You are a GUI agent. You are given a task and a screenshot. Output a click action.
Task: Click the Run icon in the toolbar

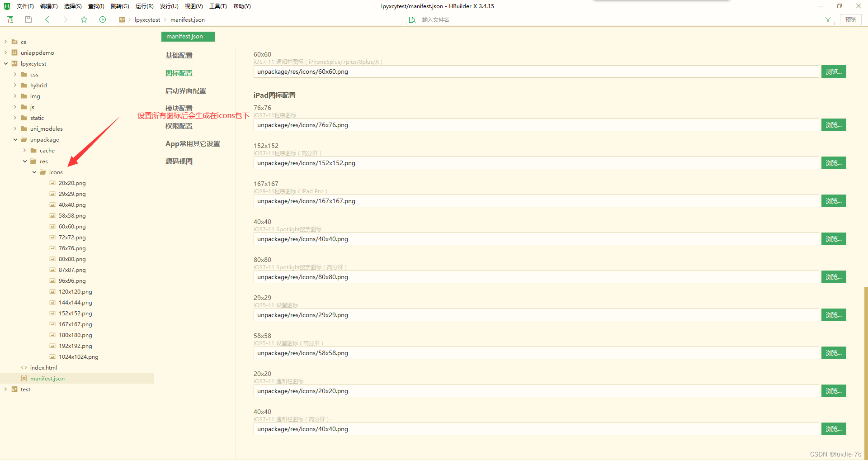(103, 19)
